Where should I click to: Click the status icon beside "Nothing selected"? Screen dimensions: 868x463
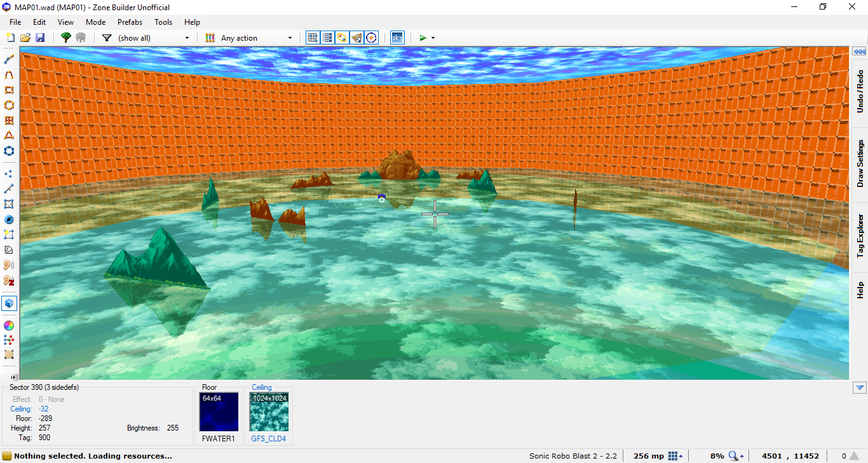click(7, 456)
